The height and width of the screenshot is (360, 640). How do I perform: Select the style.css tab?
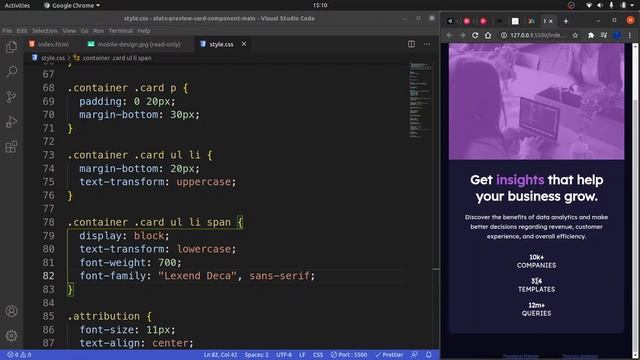(x=222, y=44)
